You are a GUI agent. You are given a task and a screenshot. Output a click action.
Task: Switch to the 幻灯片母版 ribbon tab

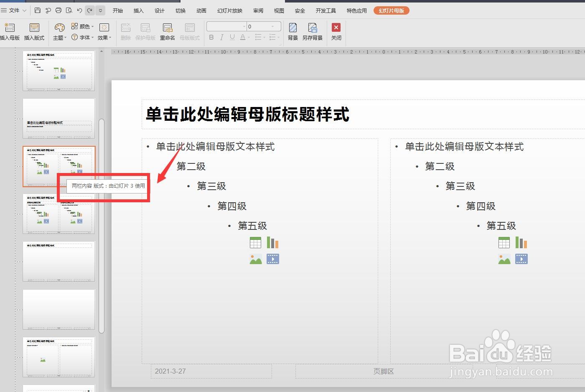391,10
